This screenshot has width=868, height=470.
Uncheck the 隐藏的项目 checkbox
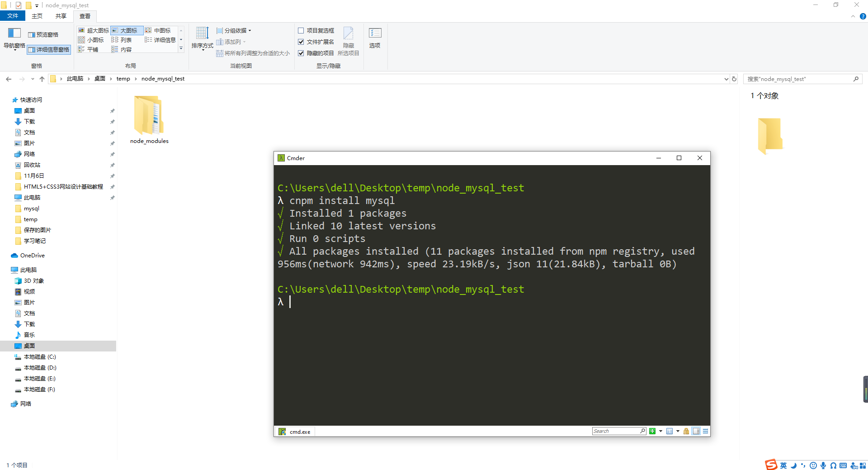301,53
